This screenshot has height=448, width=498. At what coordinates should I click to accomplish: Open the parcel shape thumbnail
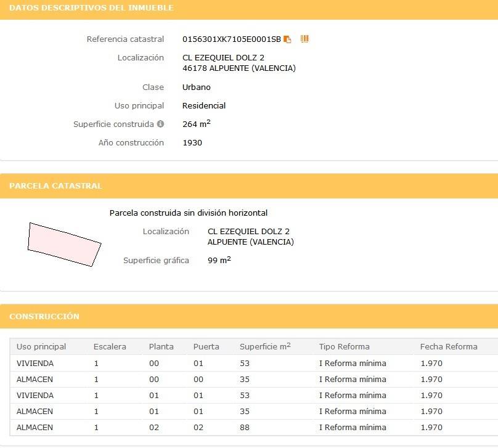65,245
